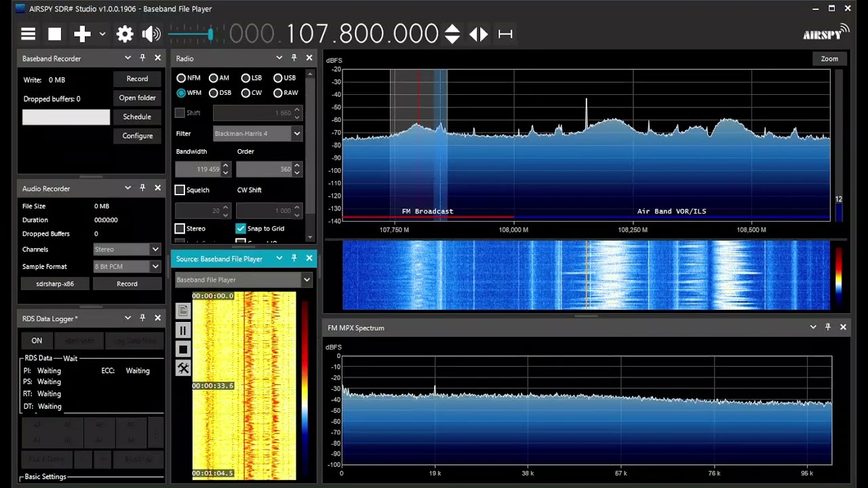Pause baseband file playback

183,330
